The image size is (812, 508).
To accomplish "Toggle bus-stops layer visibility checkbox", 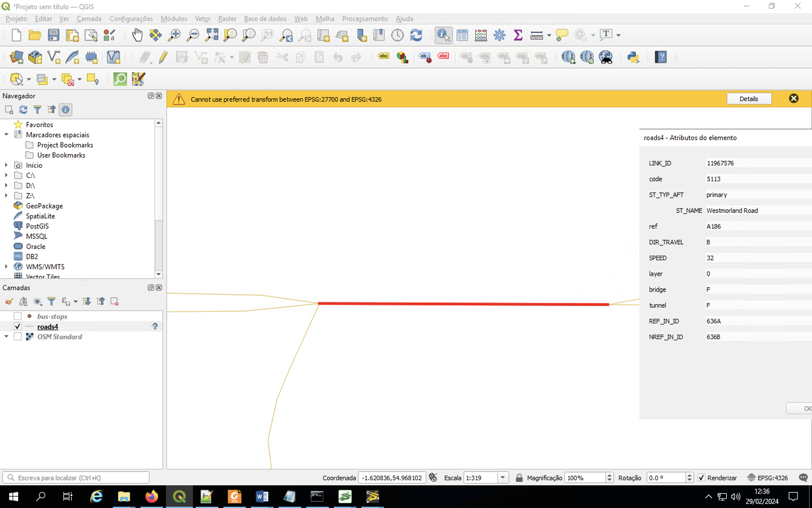I will [x=17, y=316].
